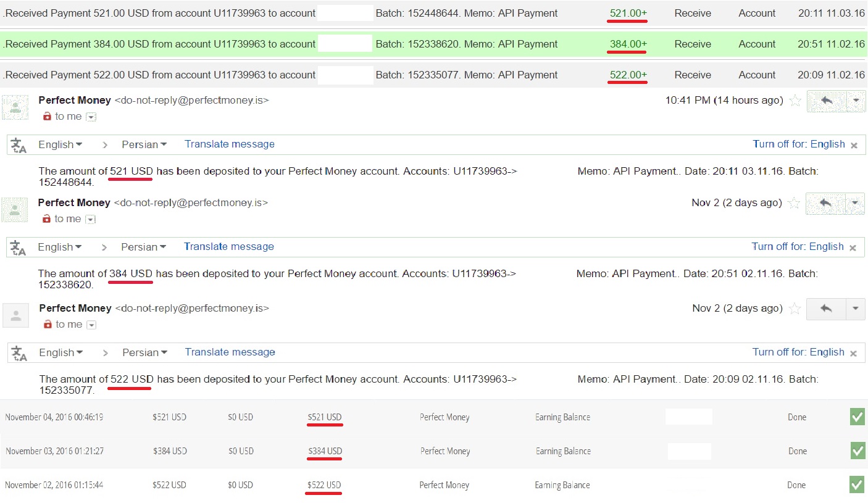Click green checkmark on November 03 $384 row
Screen dimensions: 868x503
858,451
